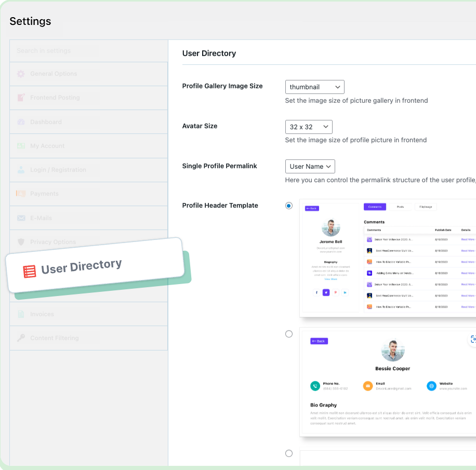Click the General Options gear icon

click(21, 74)
